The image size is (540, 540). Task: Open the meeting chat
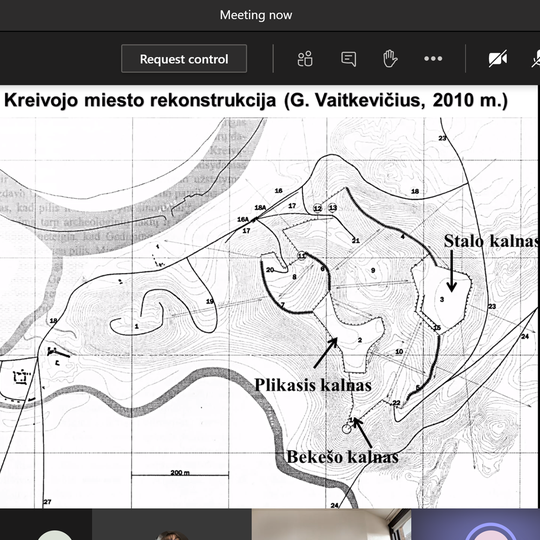tap(349, 59)
